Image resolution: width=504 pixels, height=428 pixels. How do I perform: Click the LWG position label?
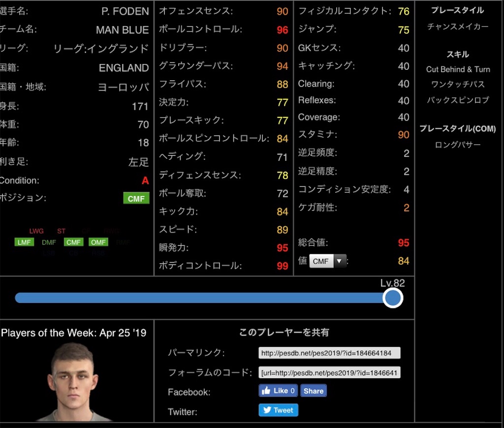[x=36, y=231]
